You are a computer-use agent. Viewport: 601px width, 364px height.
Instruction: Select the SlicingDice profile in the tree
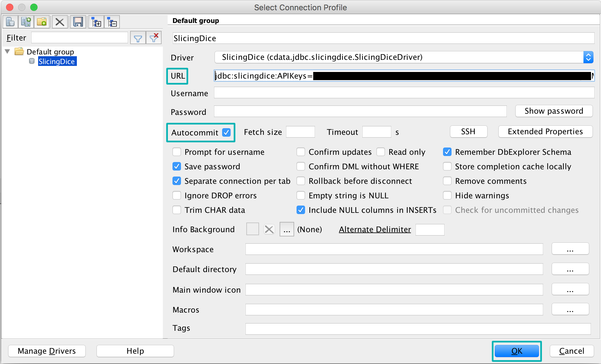click(57, 61)
